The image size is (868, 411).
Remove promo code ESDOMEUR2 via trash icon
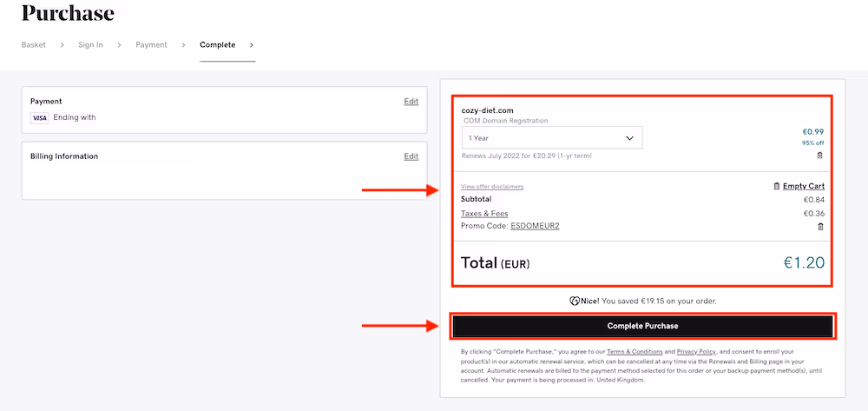[x=820, y=227]
